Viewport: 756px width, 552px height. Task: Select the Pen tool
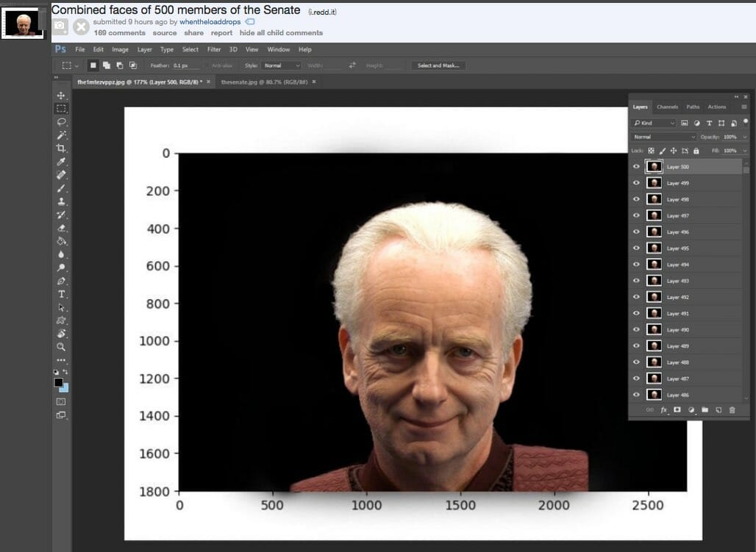[61, 281]
